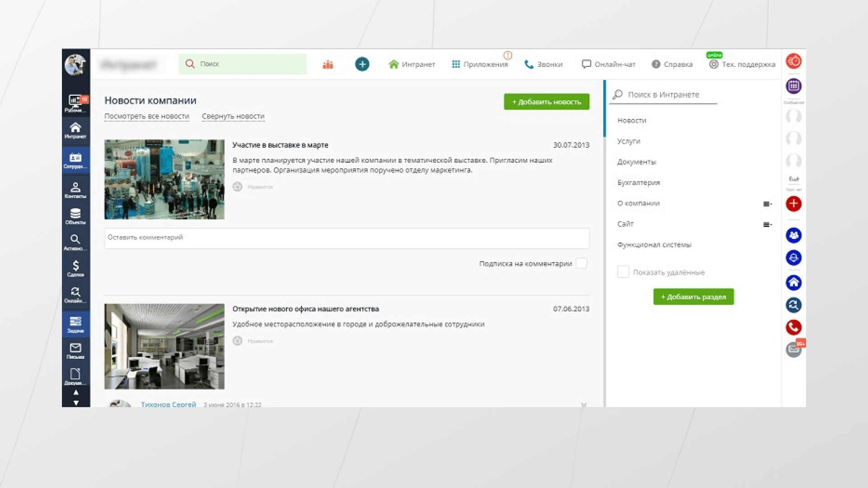The image size is (868, 488).
Task: Open the Сотрудники sidebar section
Action: [x=75, y=160]
